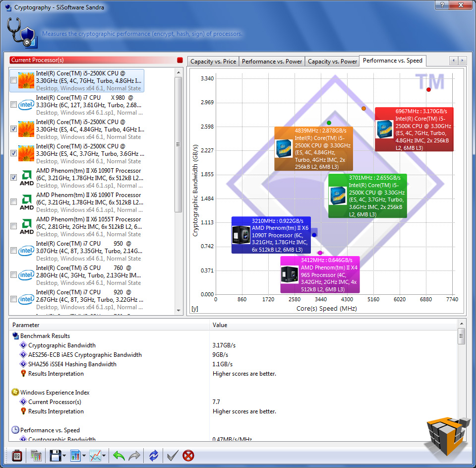Click the Intel box image in the orange chart label
This screenshot has height=468, width=476.
[x=284, y=148]
